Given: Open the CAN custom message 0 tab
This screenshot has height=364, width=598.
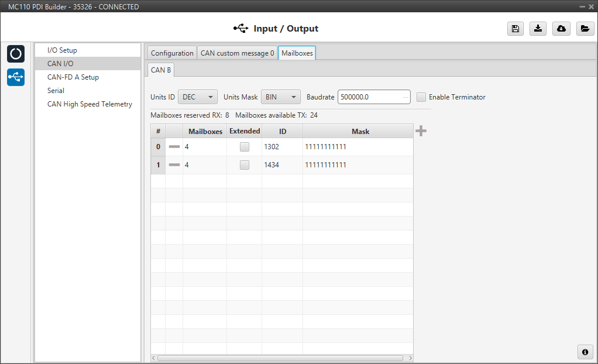Looking at the screenshot, I should pyautogui.click(x=237, y=53).
